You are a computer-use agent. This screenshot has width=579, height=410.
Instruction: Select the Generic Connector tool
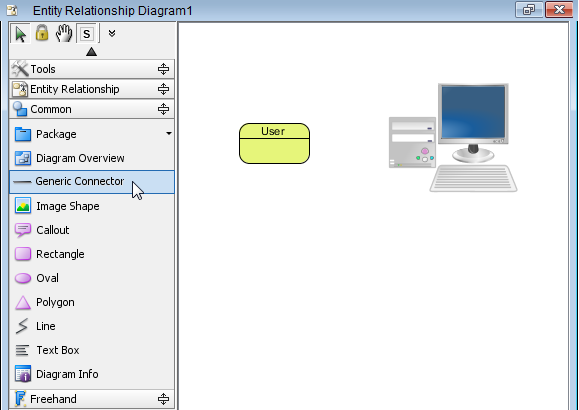[x=92, y=182]
